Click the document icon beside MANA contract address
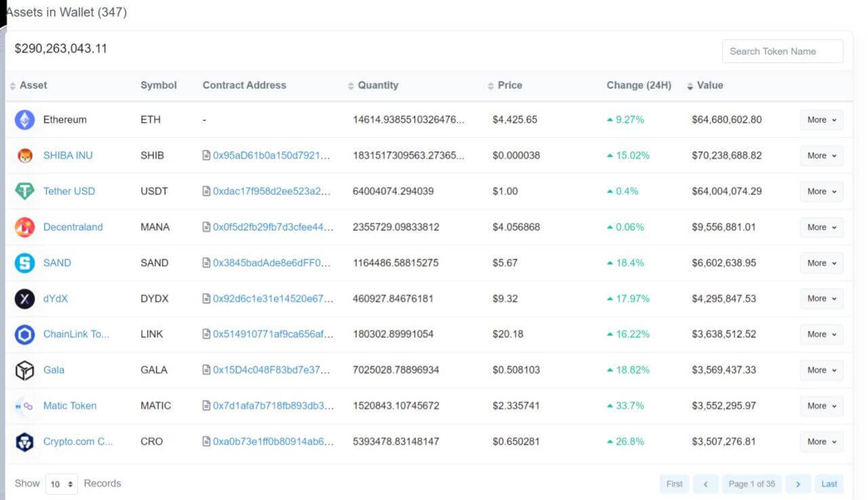Screen dimensions: 868x500 click(206, 227)
